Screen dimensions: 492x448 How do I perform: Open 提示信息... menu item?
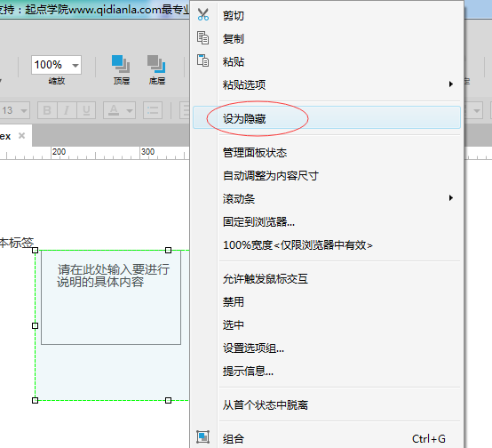coord(327,372)
